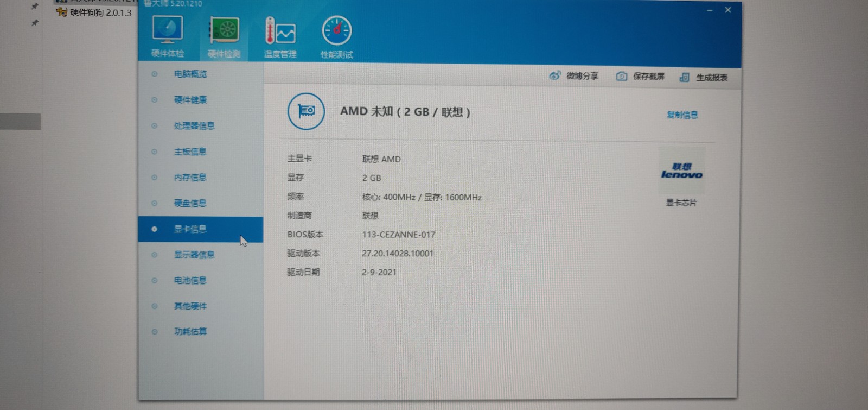The height and width of the screenshot is (410, 868).
Task: Select 功耗估算 in the sidebar
Action: point(201,331)
